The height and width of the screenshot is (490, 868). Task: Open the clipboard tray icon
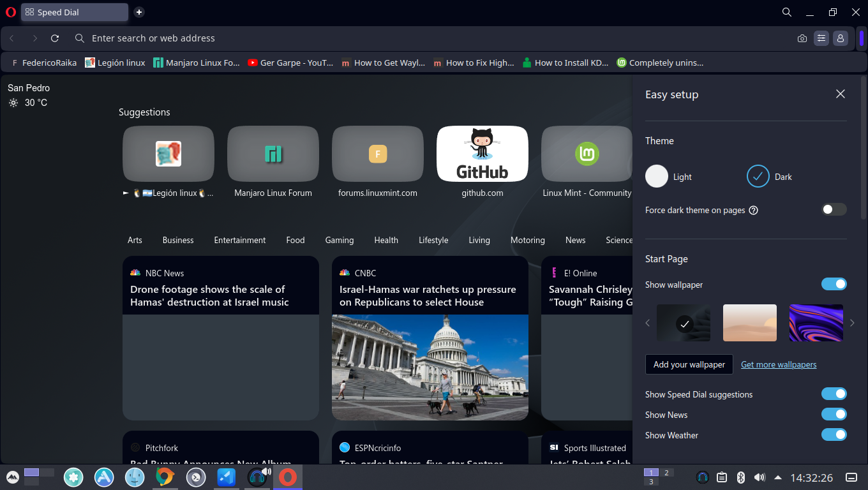pos(722,477)
